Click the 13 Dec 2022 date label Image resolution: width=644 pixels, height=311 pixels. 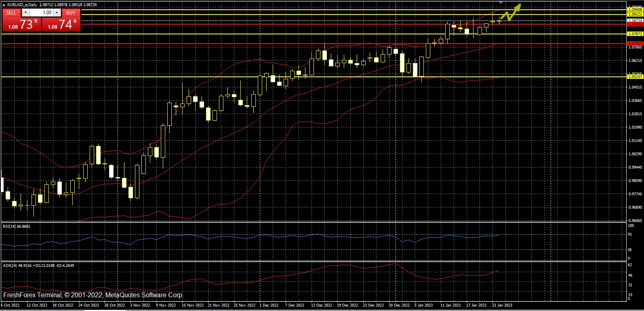click(x=322, y=305)
